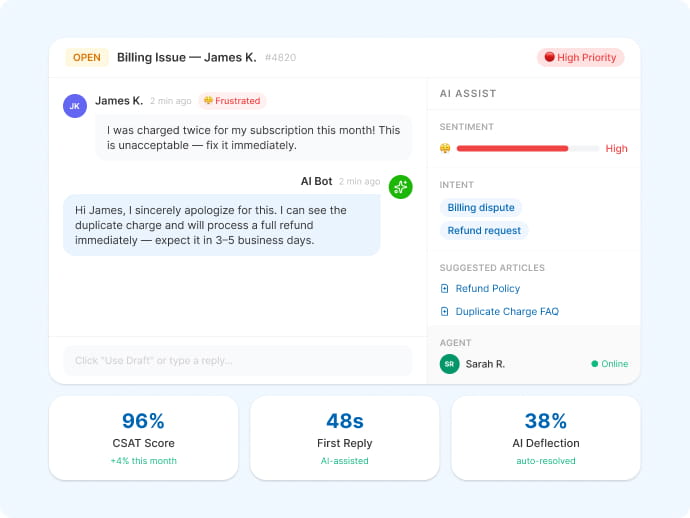Image resolution: width=690 pixels, height=518 pixels.
Task: Click the AI Bot sender name
Action: (x=316, y=181)
